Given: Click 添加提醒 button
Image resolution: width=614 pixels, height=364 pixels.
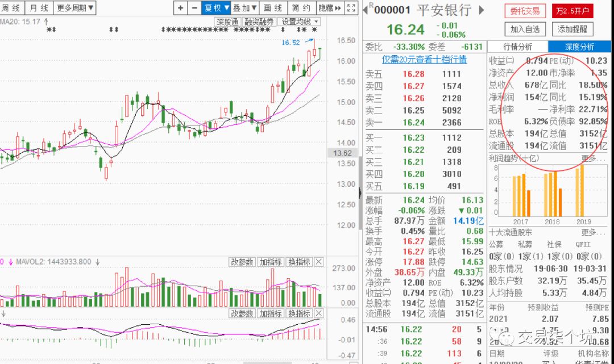Looking at the screenshot, I should tap(572, 29).
